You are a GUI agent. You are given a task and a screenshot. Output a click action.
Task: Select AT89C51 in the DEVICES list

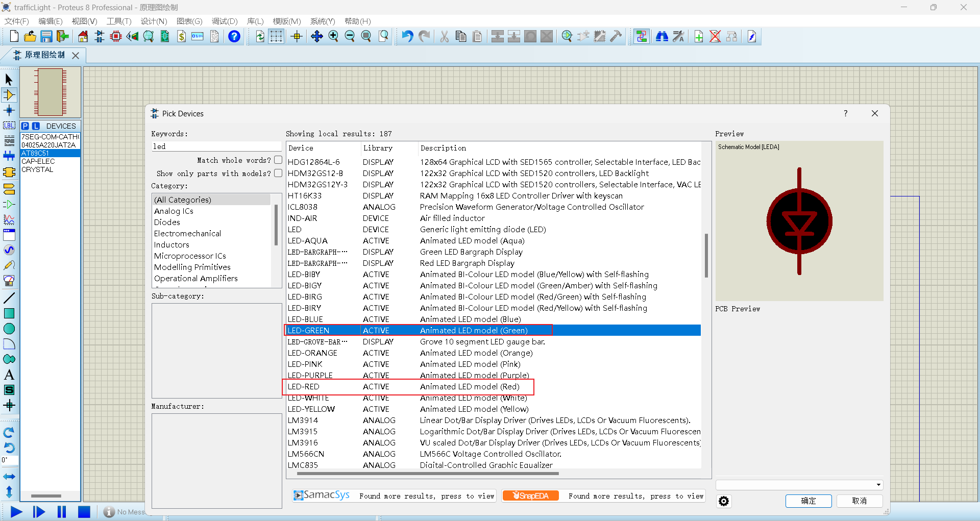(50, 153)
